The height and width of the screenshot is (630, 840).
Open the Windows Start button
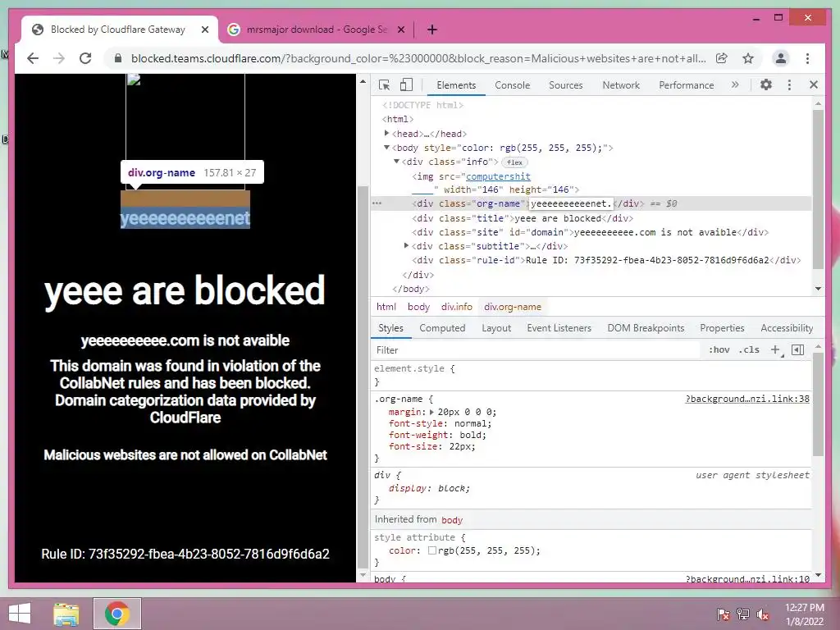click(20, 614)
